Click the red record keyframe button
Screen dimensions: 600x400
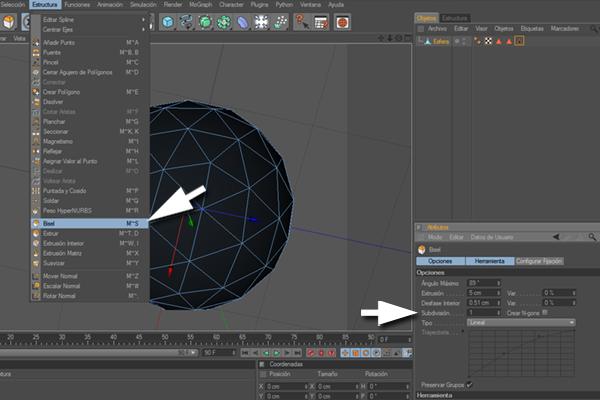pyautogui.click(x=311, y=353)
